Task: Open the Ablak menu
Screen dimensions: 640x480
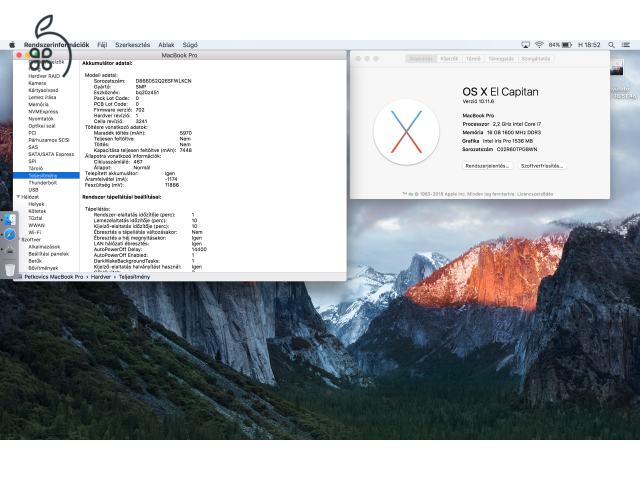Action: (166, 45)
